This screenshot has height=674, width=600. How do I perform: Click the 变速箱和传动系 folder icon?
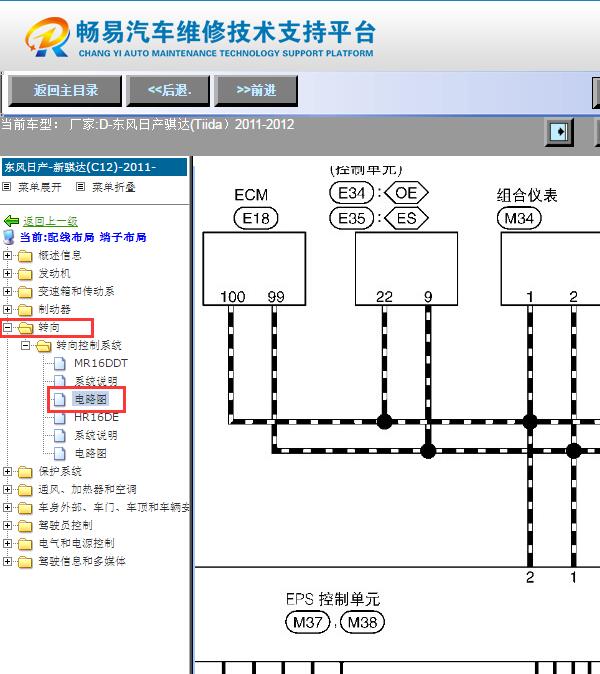(25, 292)
